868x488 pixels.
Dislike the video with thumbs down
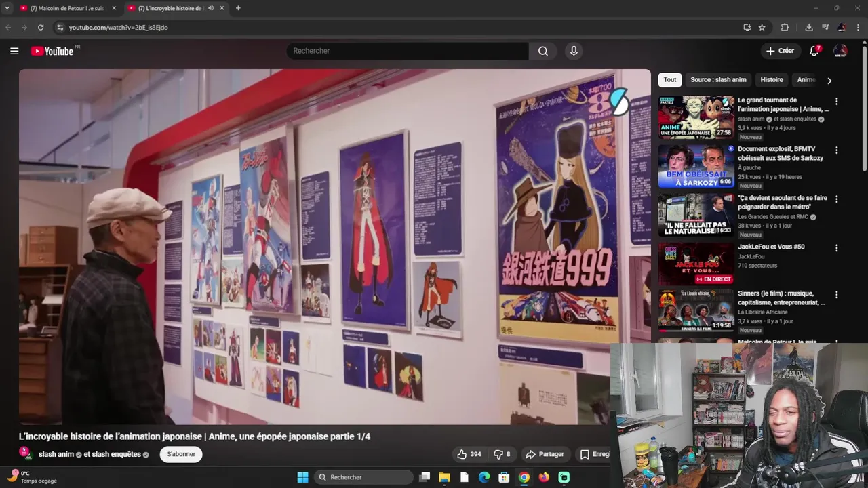click(502, 454)
